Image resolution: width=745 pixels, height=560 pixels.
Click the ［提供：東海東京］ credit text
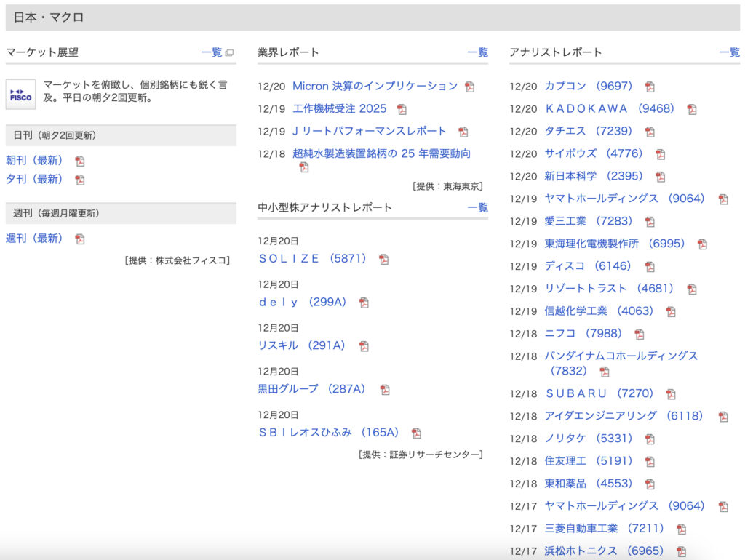pos(447,186)
